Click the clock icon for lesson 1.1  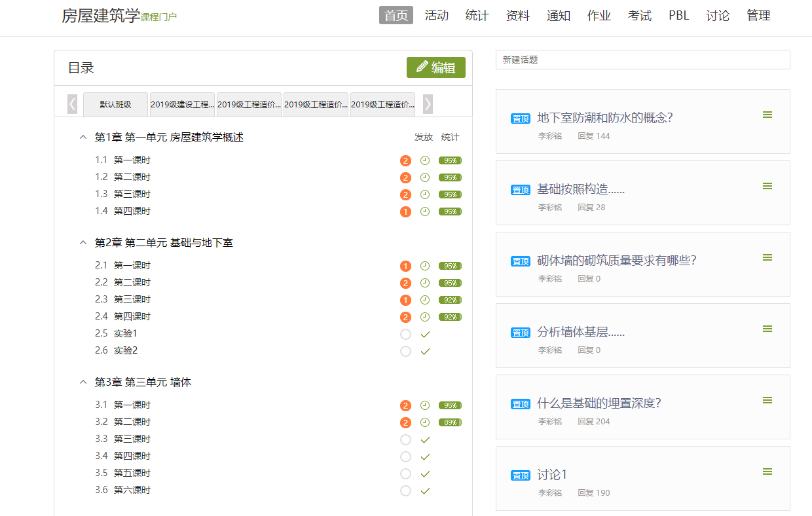[425, 160]
